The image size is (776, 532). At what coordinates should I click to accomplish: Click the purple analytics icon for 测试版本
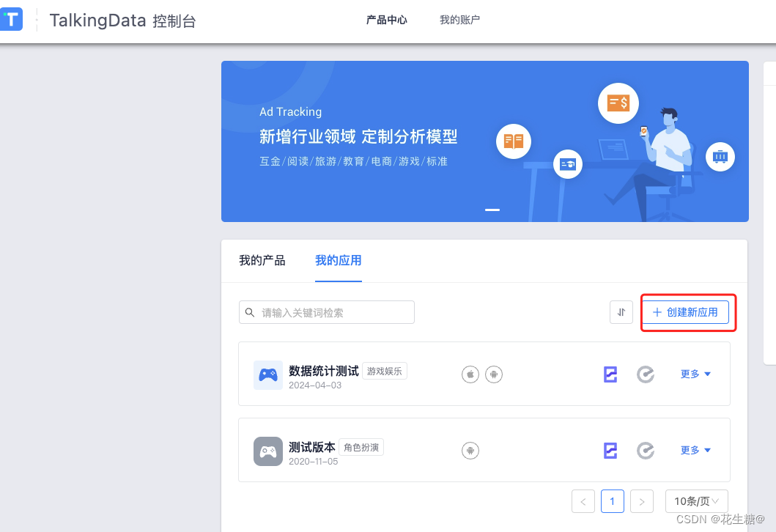click(x=610, y=450)
